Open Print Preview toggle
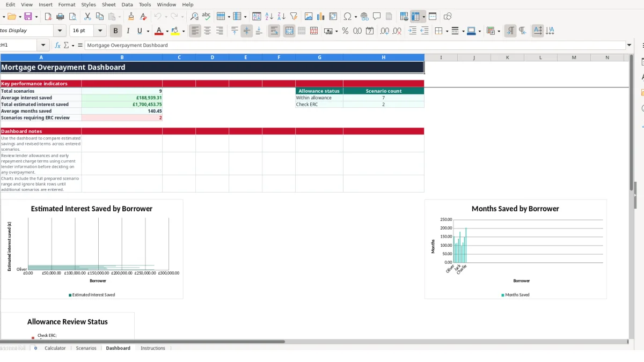The image size is (644, 362). pos(72,17)
